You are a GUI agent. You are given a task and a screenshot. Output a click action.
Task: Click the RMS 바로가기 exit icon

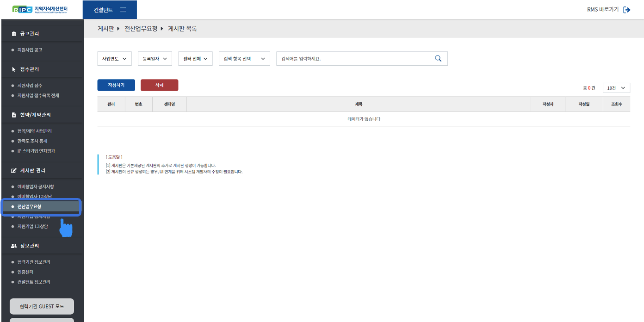click(x=627, y=10)
